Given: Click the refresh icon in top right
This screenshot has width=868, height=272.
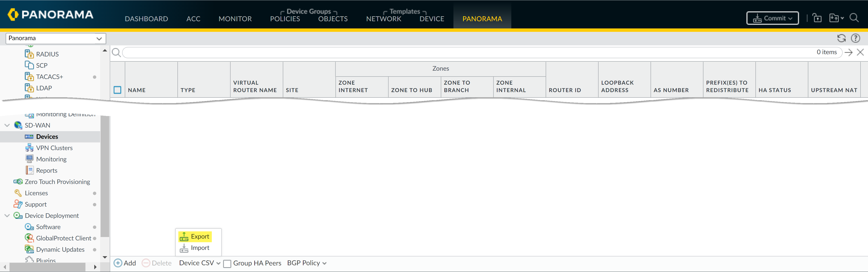Looking at the screenshot, I should [x=841, y=38].
